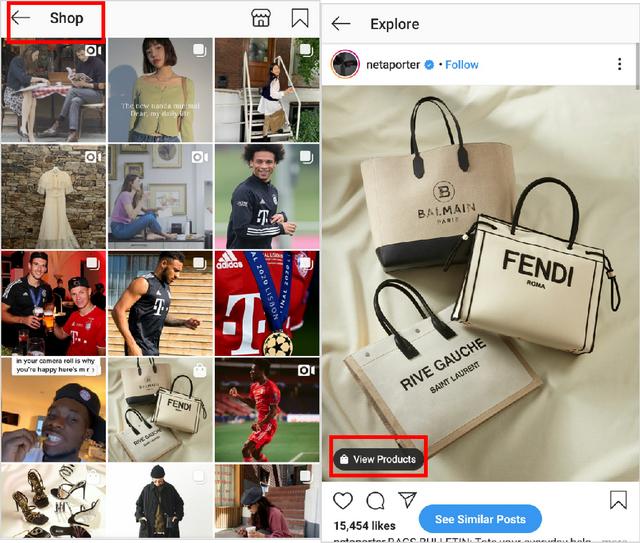Open the tote bags thumbnail in Shop grid

[160, 410]
